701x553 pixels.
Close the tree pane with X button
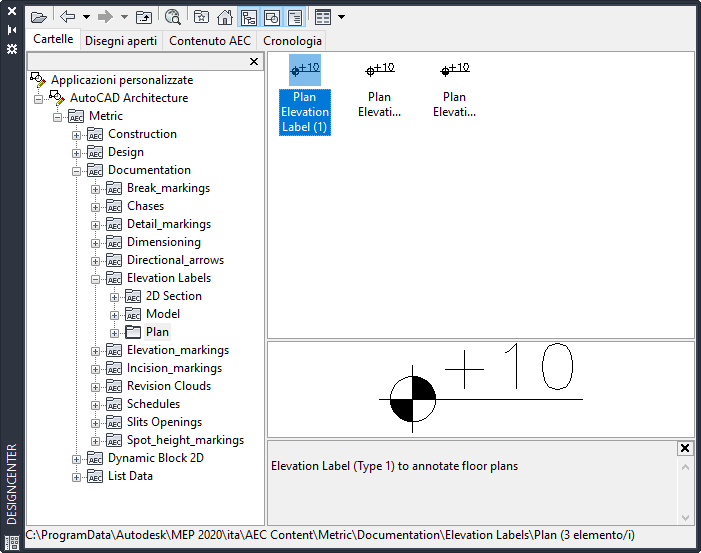(x=253, y=61)
